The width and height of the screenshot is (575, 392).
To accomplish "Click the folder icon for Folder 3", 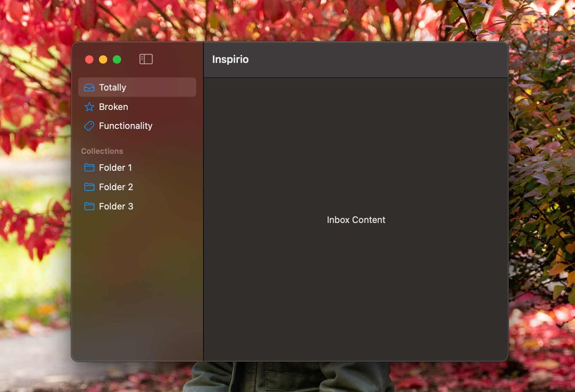I will [89, 206].
